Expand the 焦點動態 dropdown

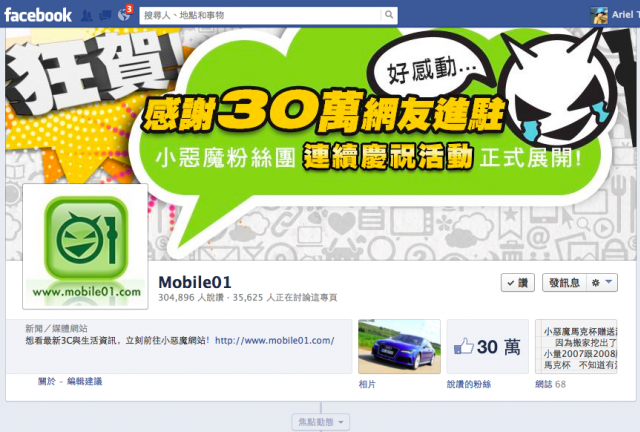point(321,422)
